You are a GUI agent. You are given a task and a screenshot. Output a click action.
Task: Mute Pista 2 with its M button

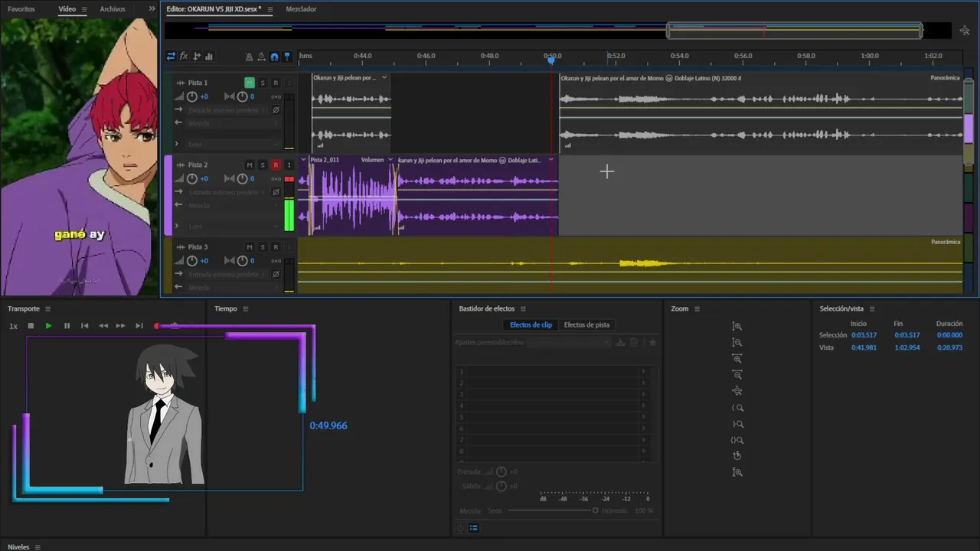[x=250, y=165]
